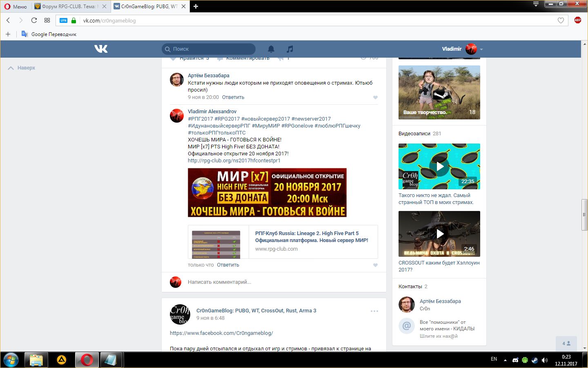Click Наверх to return to top
The width and height of the screenshot is (588, 368).
point(22,68)
